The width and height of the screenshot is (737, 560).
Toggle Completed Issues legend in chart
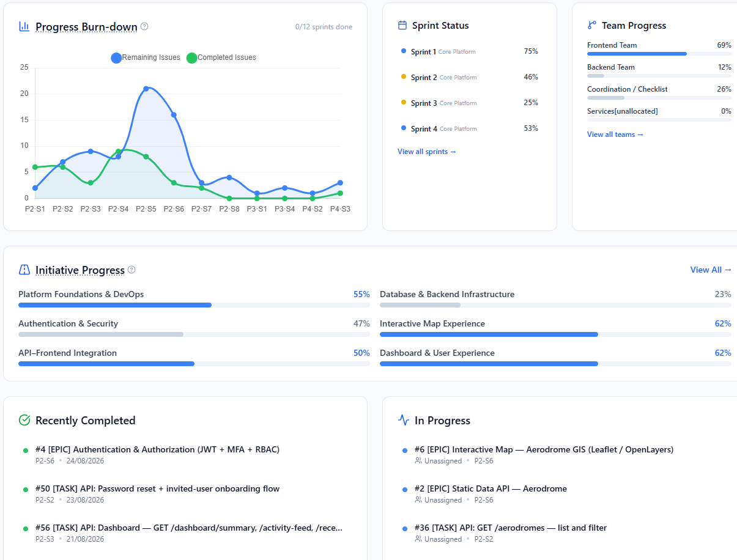[221, 57]
